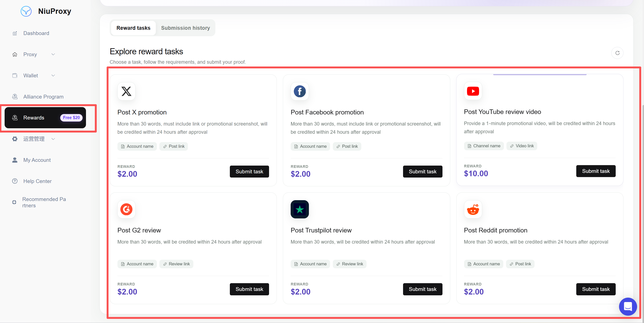Submit task for Post Reddit promotion

click(x=596, y=289)
